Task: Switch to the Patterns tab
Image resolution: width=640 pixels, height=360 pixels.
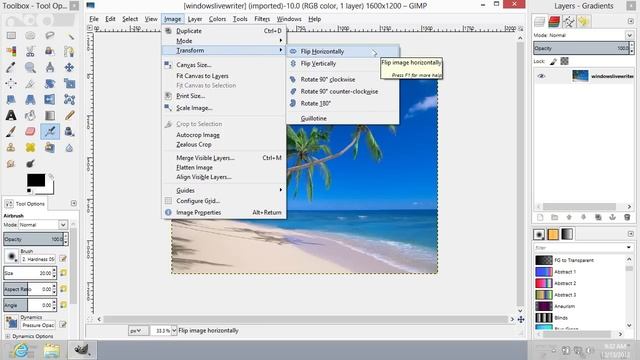Action: pyautogui.click(x=553, y=234)
